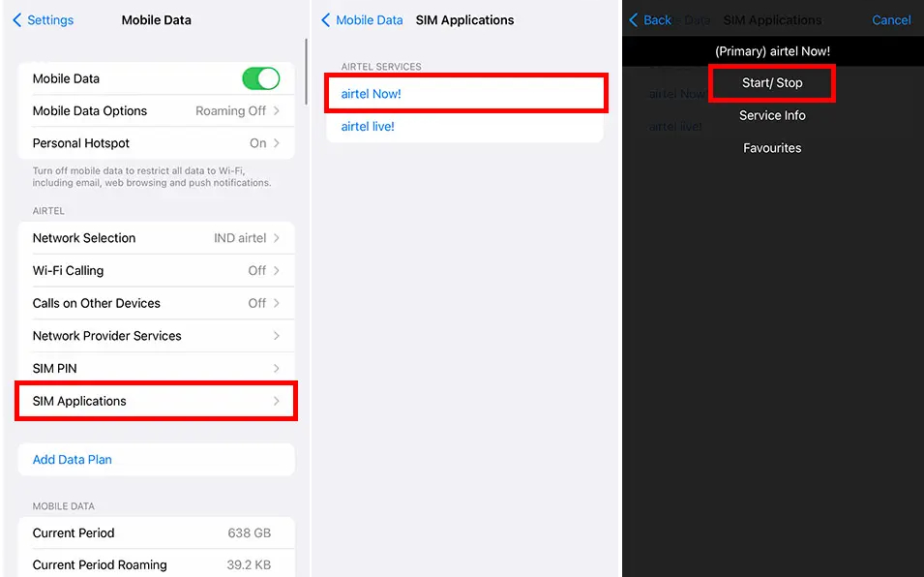The height and width of the screenshot is (577, 924).
Task: Select the Current Period Roaming row
Action: (x=156, y=564)
